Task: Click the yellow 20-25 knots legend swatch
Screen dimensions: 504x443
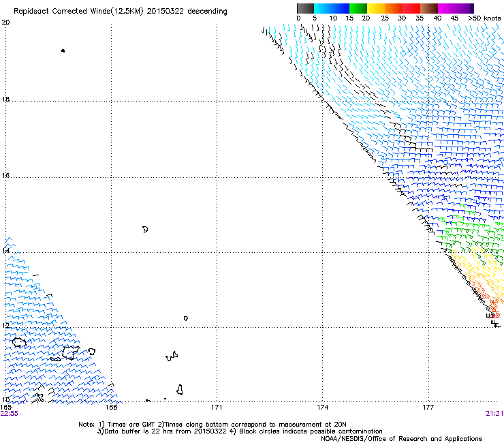Action: 376,8
